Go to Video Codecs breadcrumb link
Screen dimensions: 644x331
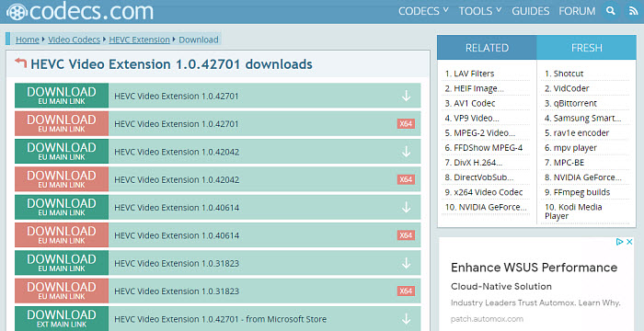pos(74,40)
